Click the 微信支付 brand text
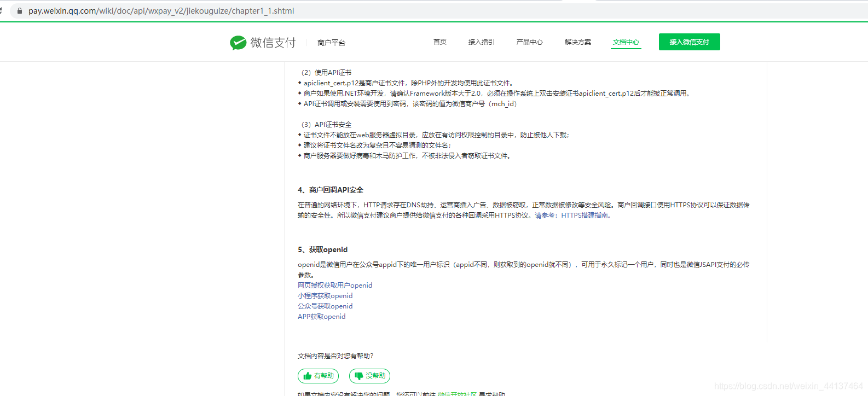 (273, 43)
